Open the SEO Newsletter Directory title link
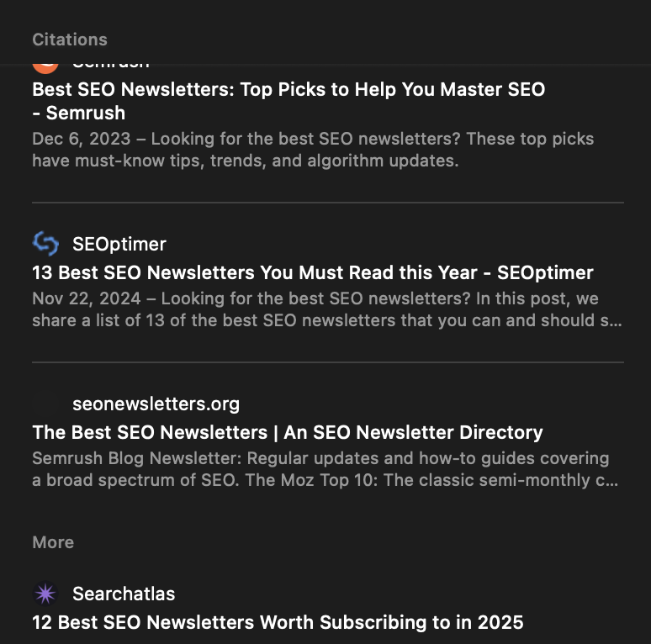 point(287,432)
